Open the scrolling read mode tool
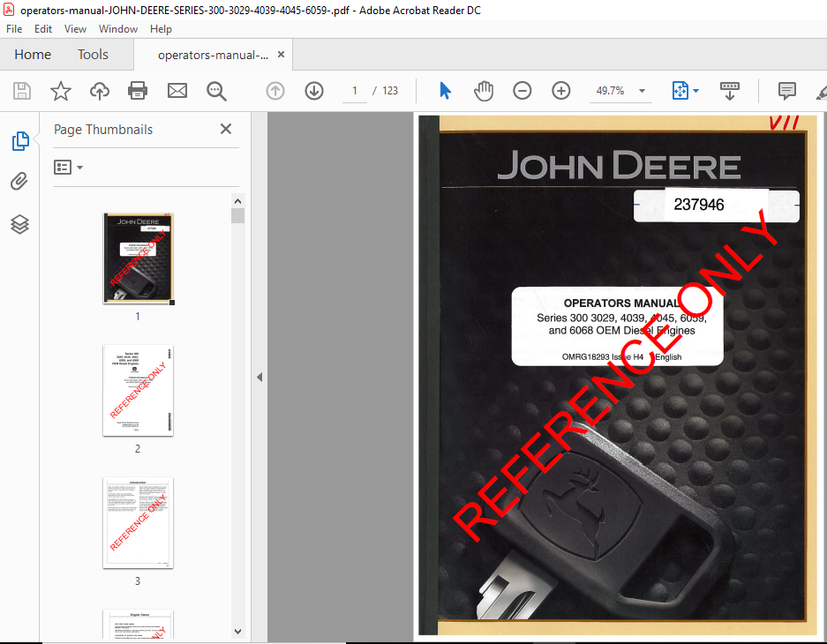This screenshot has height=644, width=827. [730, 91]
